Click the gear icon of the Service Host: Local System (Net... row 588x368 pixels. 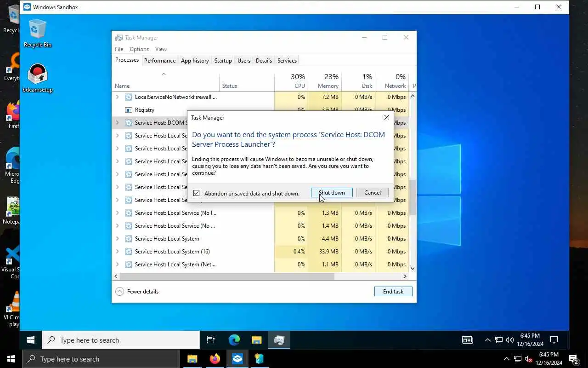click(x=128, y=264)
